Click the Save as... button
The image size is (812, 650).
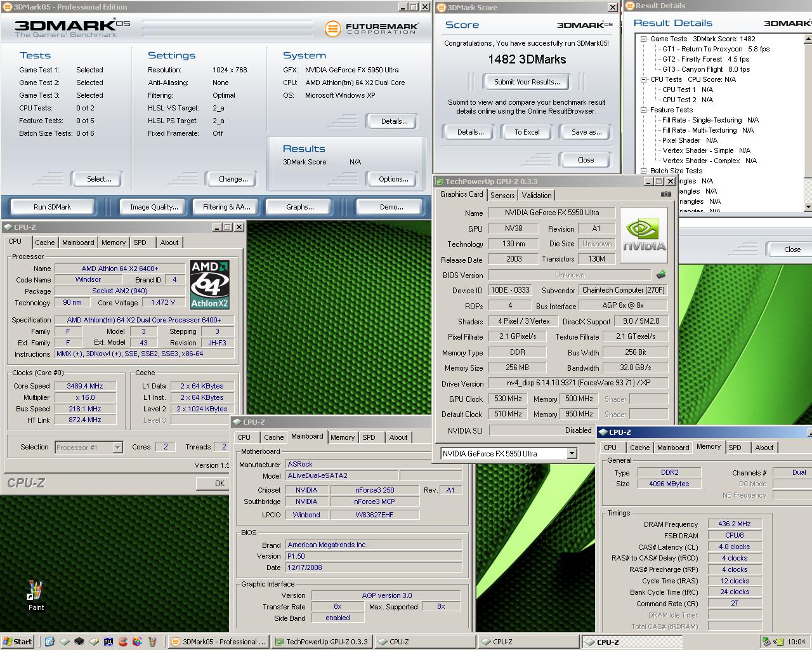[586, 132]
